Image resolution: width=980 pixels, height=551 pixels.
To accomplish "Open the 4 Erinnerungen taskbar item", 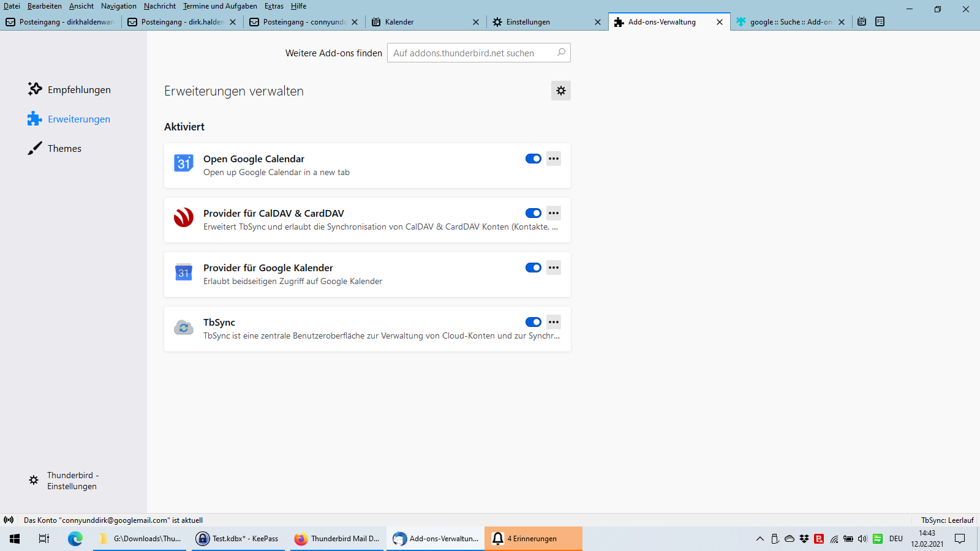I will pos(533,539).
